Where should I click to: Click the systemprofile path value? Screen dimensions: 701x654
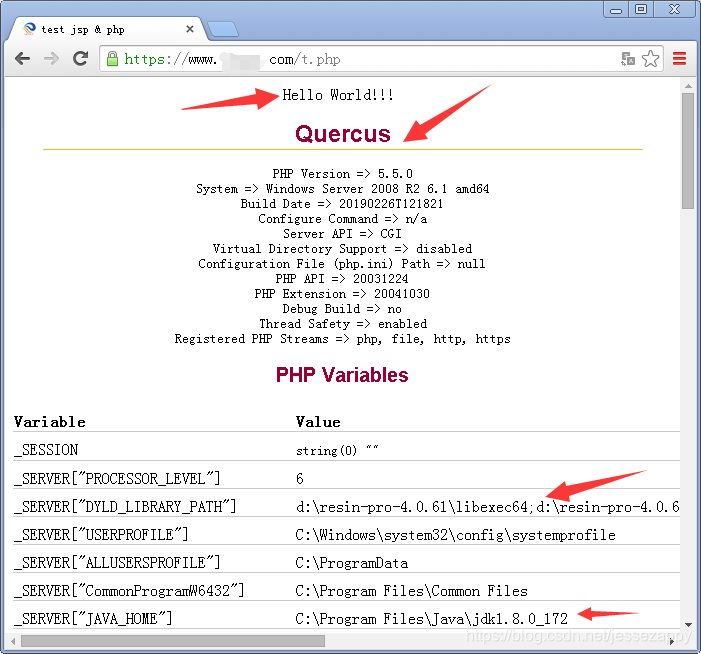point(456,535)
